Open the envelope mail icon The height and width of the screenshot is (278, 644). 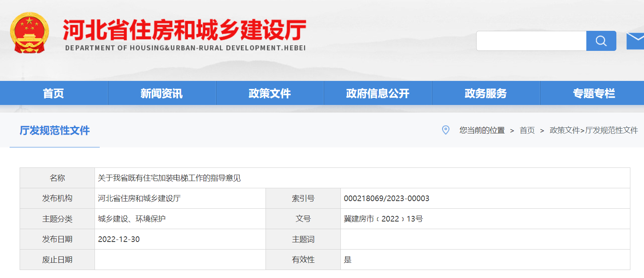(x=635, y=41)
